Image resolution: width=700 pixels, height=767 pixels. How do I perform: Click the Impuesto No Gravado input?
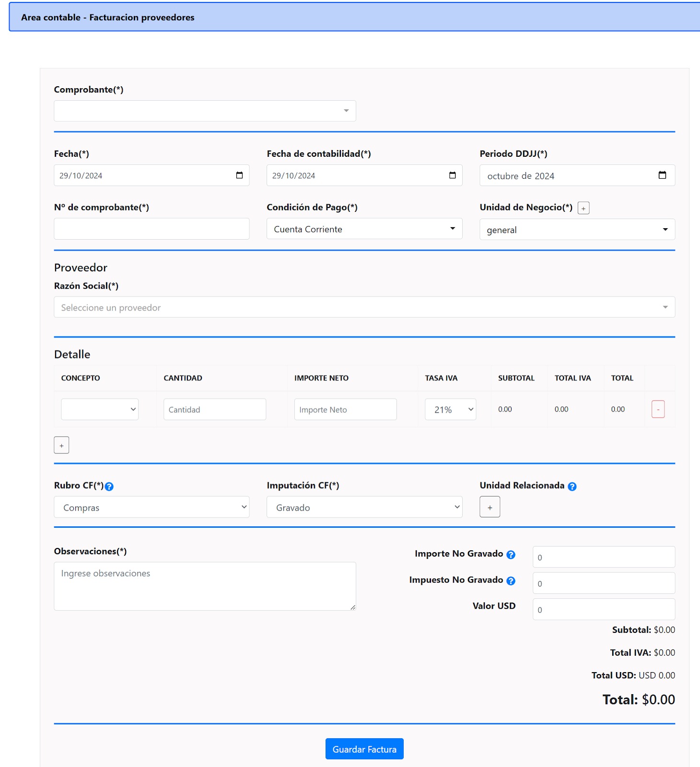pyautogui.click(x=604, y=583)
